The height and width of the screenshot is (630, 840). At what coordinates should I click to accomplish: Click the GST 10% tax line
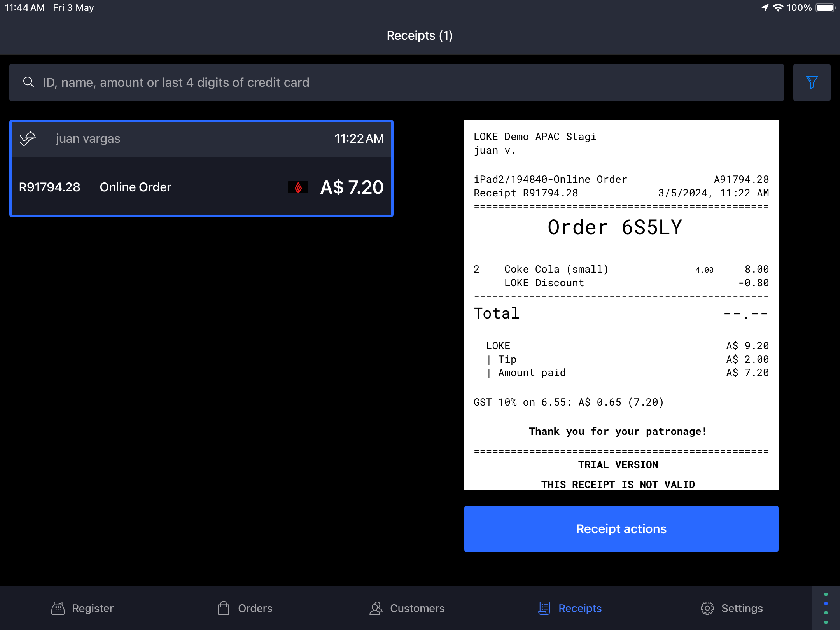(569, 402)
